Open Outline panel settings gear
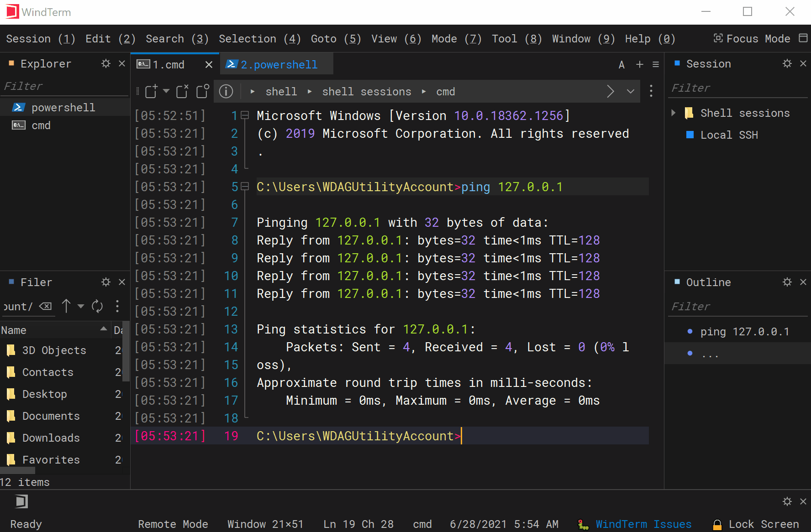 [x=787, y=282]
